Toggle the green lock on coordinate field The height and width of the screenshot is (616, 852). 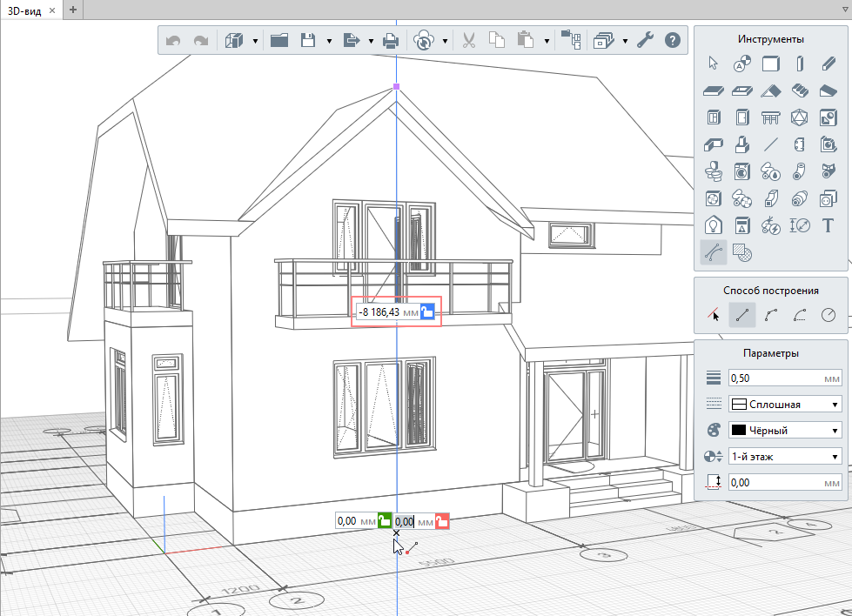(384, 521)
